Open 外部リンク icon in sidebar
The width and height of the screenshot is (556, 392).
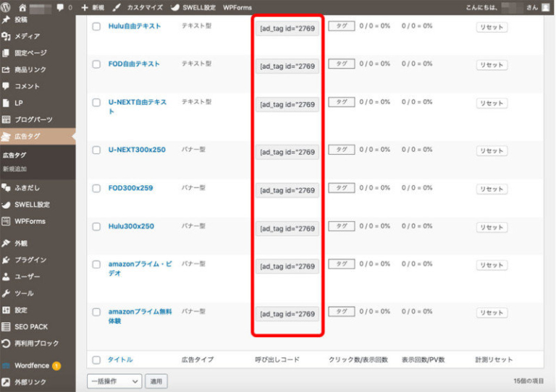pos(6,382)
